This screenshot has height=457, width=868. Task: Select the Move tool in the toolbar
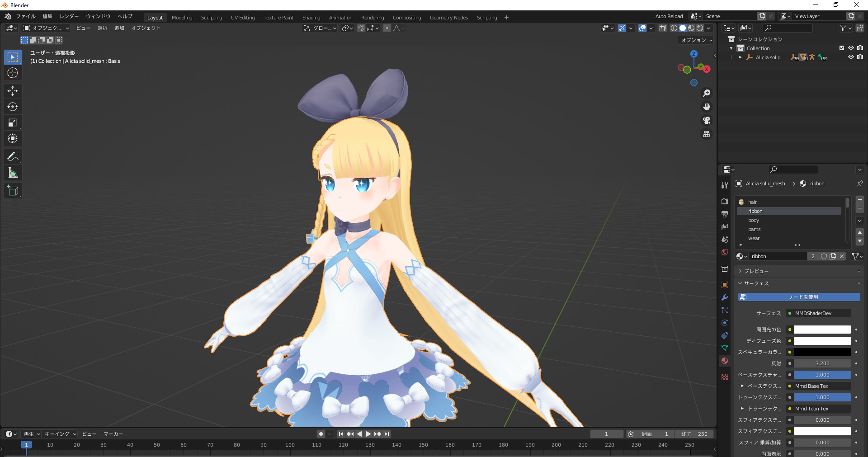click(13, 91)
